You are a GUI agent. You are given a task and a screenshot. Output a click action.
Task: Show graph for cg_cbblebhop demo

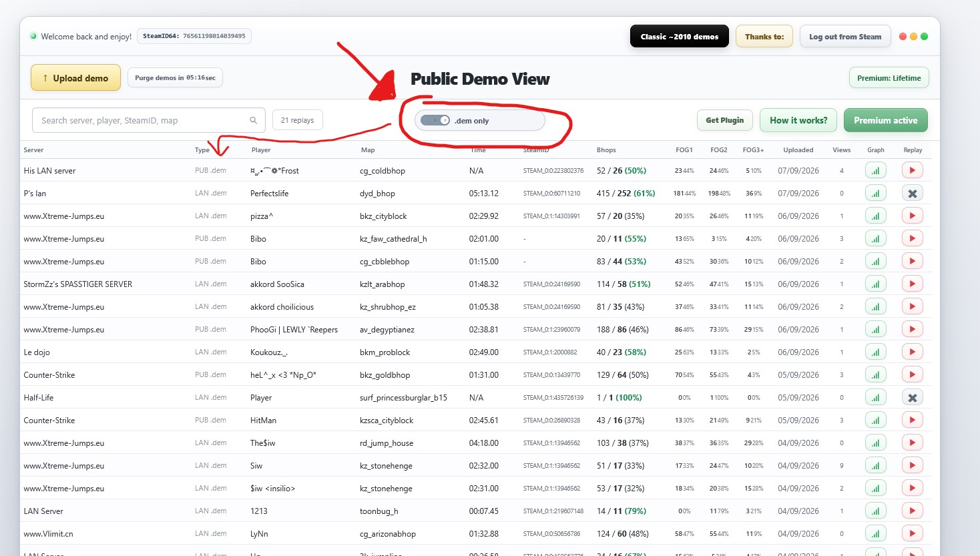point(875,262)
